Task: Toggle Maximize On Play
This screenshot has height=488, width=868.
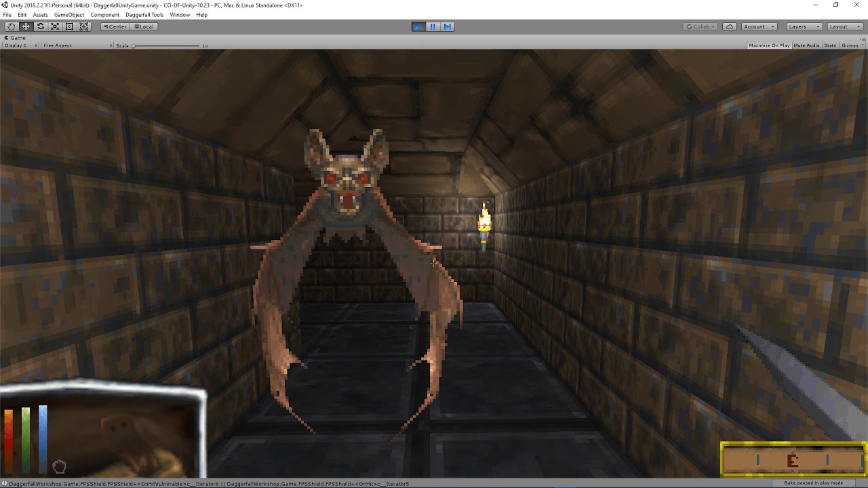Action: coord(769,45)
